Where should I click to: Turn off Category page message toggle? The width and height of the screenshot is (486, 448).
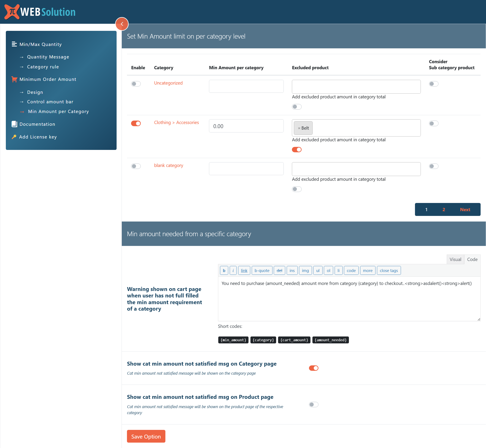(313, 368)
